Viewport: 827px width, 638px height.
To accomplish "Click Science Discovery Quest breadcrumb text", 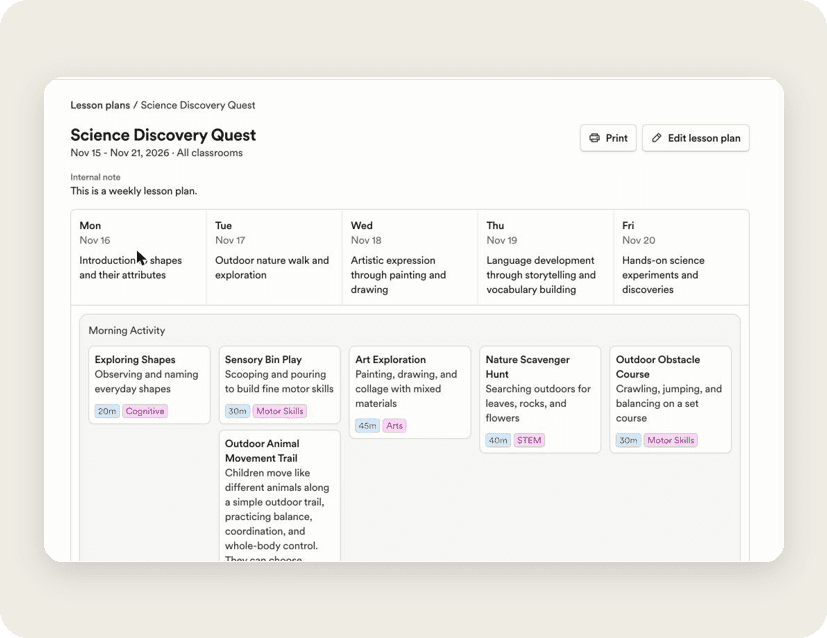I will coord(198,105).
